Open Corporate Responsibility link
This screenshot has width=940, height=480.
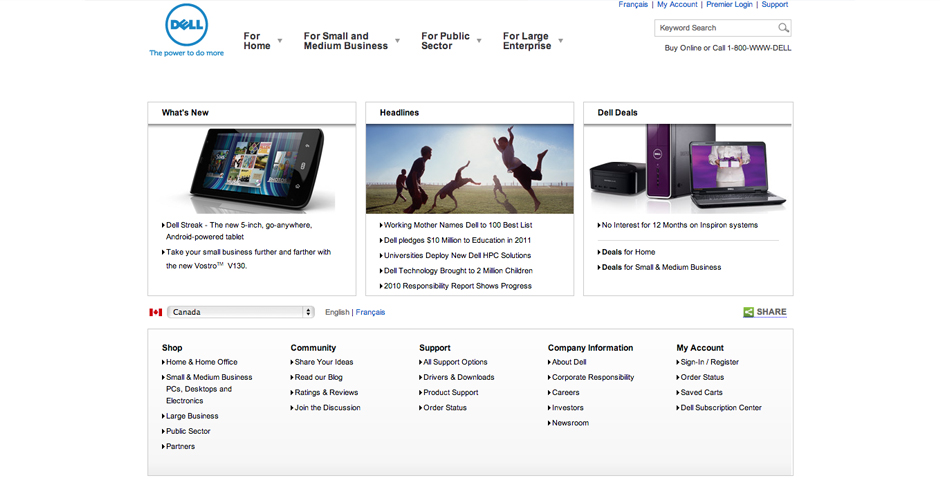pos(592,378)
